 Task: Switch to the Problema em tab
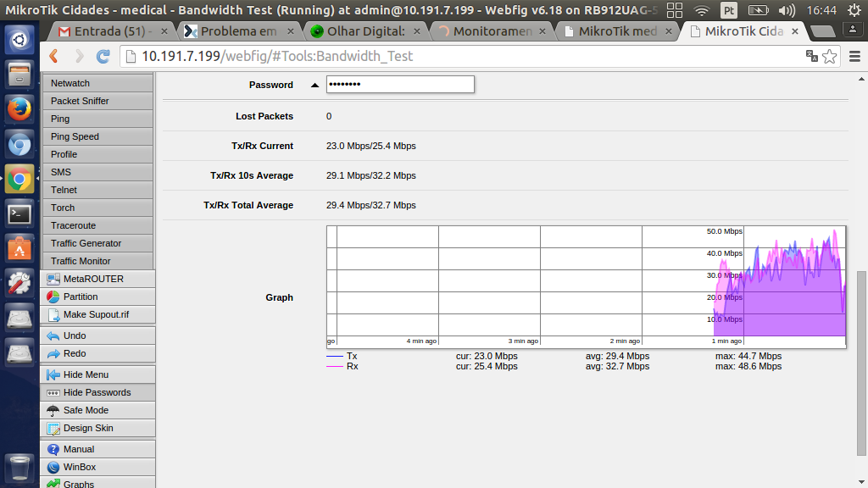[238, 31]
